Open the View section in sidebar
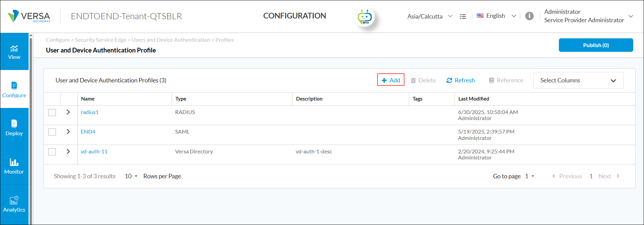 point(14,52)
